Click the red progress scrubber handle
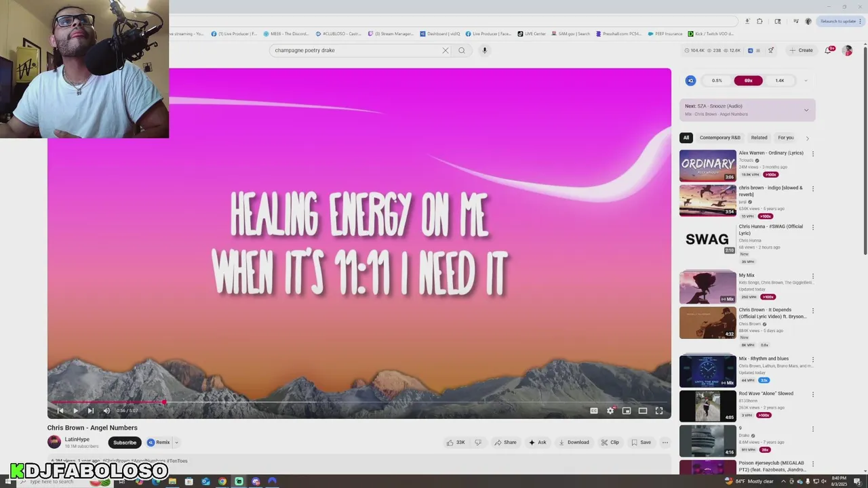Viewport: 868px width, 488px height. 164,402
